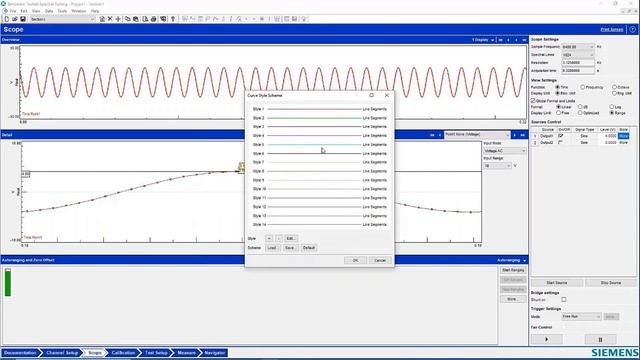Click the Acquisition time input field
Screen dimensions: 640x360
tap(578, 71)
